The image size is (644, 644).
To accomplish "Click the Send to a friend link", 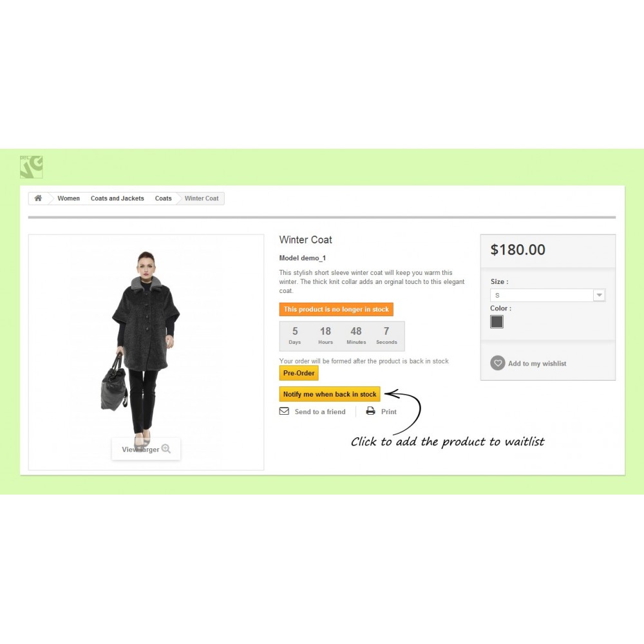I will (x=320, y=412).
